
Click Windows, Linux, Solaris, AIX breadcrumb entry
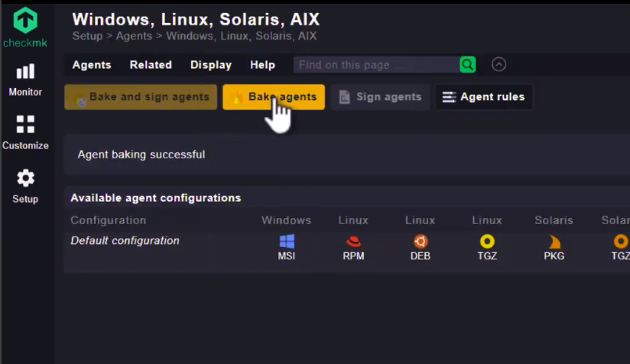click(242, 36)
